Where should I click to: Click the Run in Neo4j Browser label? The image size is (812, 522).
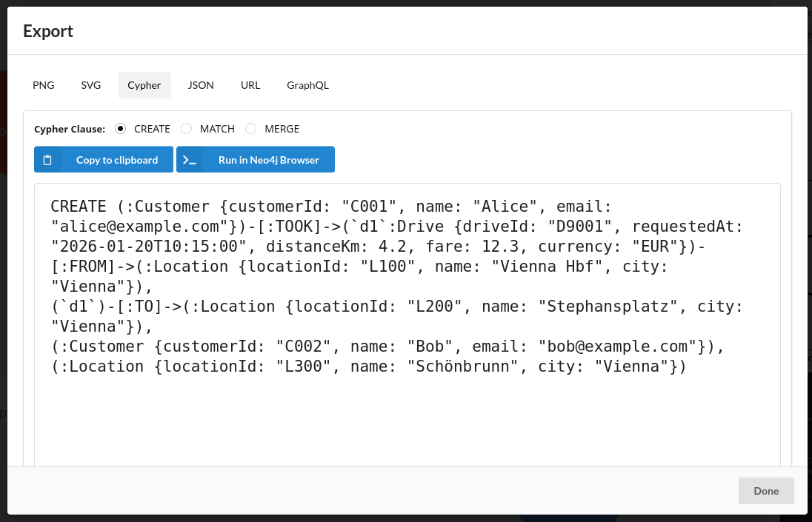coord(268,160)
